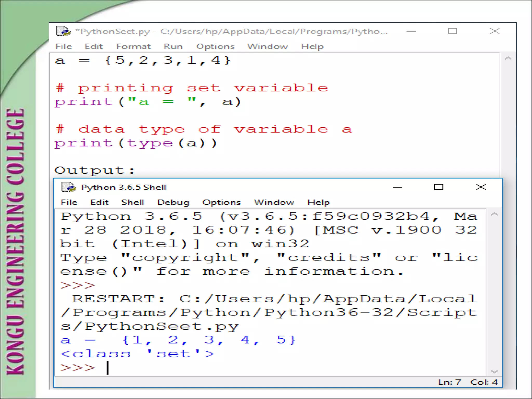The image size is (532, 399).
Task: Close the Python 3.6.5 Shell window
Action: [481, 187]
